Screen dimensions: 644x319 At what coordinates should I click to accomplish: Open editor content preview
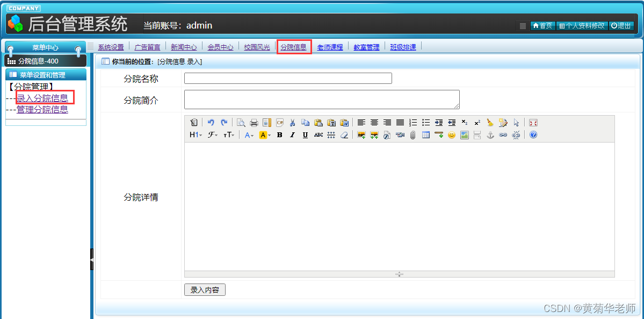coord(241,123)
